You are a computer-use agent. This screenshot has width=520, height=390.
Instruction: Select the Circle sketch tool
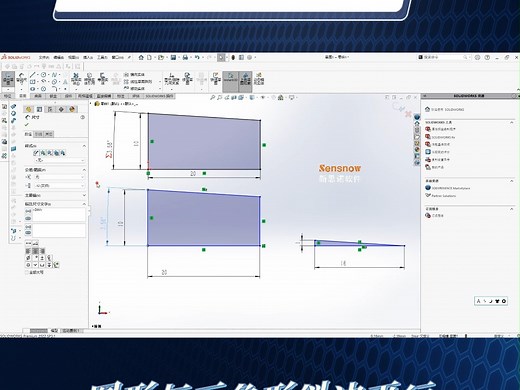coord(43,75)
